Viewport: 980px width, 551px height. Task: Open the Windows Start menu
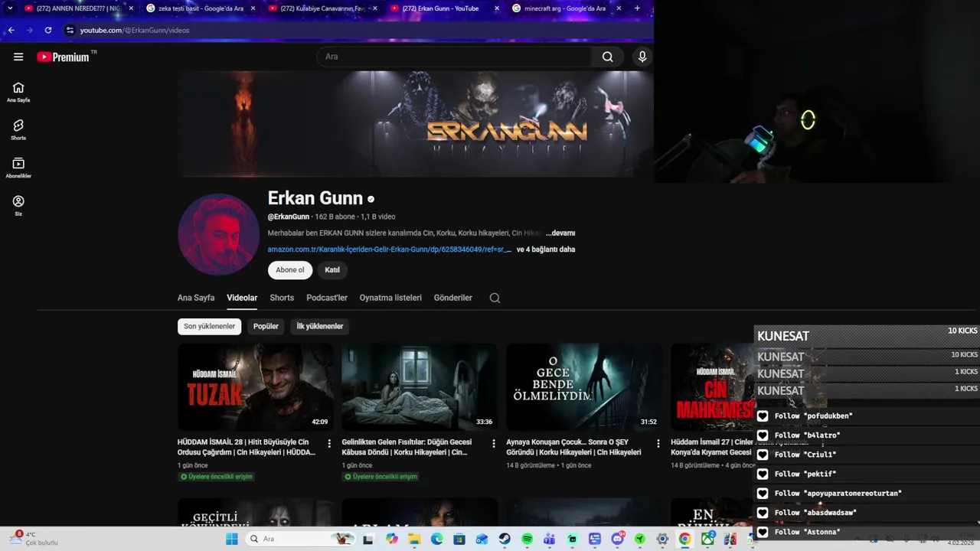pyautogui.click(x=231, y=539)
